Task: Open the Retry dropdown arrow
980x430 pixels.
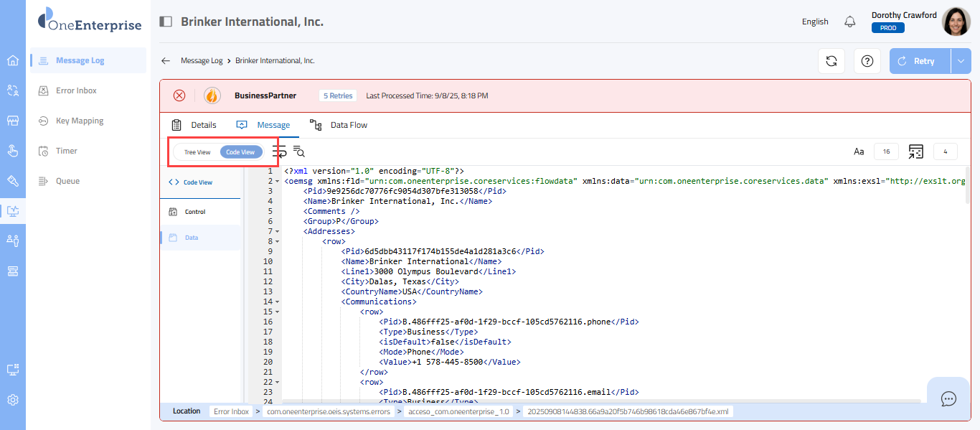Action: click(961, 61)
